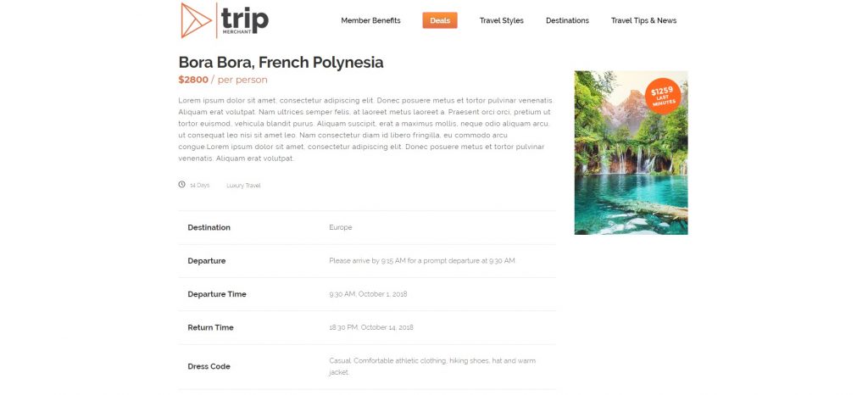Click the orange $1259 Last Minutes badge
The height and width of the screenshot is (395, 868).
tap(663, 96)
